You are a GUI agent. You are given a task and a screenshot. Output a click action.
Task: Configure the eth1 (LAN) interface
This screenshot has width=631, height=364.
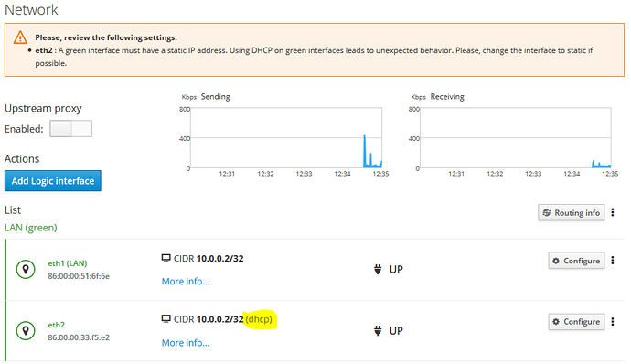[x=576, y=261]
